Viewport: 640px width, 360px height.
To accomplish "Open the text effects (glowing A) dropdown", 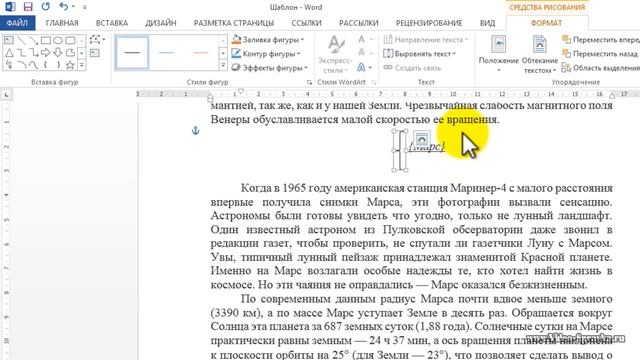I will [x=365, y=67].
